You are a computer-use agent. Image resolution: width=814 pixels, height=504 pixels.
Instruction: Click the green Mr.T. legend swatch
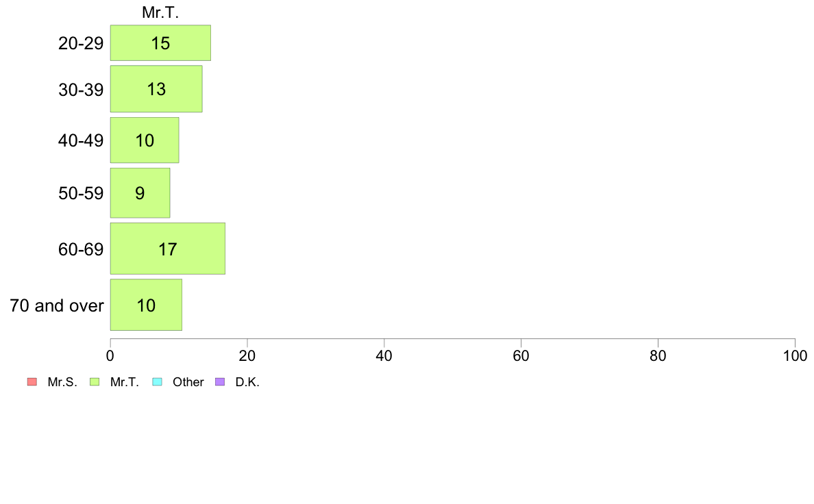pyautogui.click(x=94, y=382)
